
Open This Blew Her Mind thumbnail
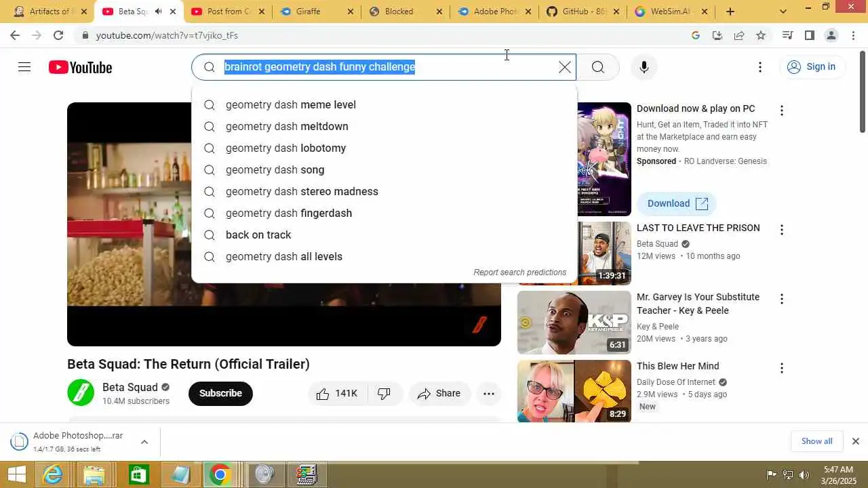[574, 391]
